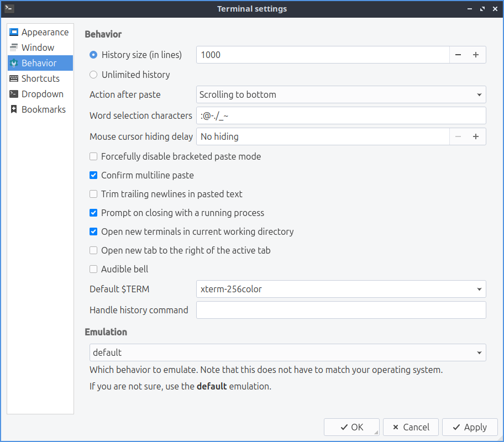Click the Bookmarks icon in sidebar
Screen dimensions: 504x442
coord(14,109)
